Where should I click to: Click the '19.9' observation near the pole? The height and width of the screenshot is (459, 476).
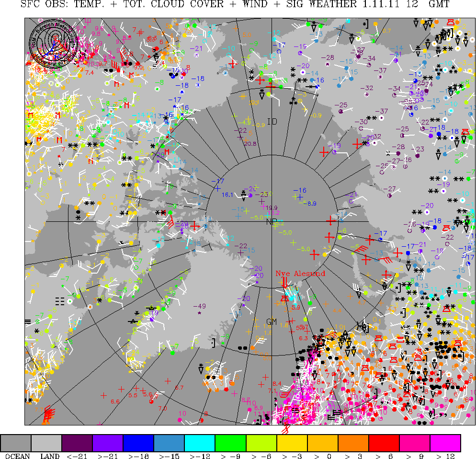coord(272,208)
